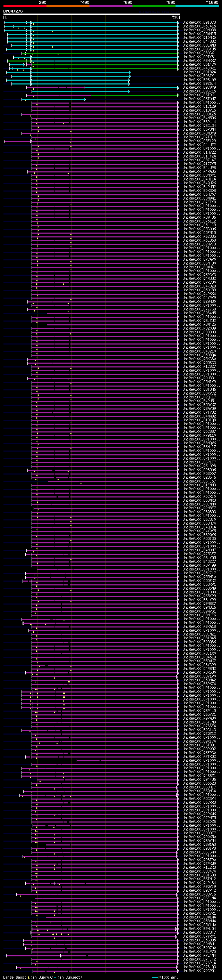222x980 pixels.
Task: Click the =100char. scale legend
Action: [x=165, y=977]
